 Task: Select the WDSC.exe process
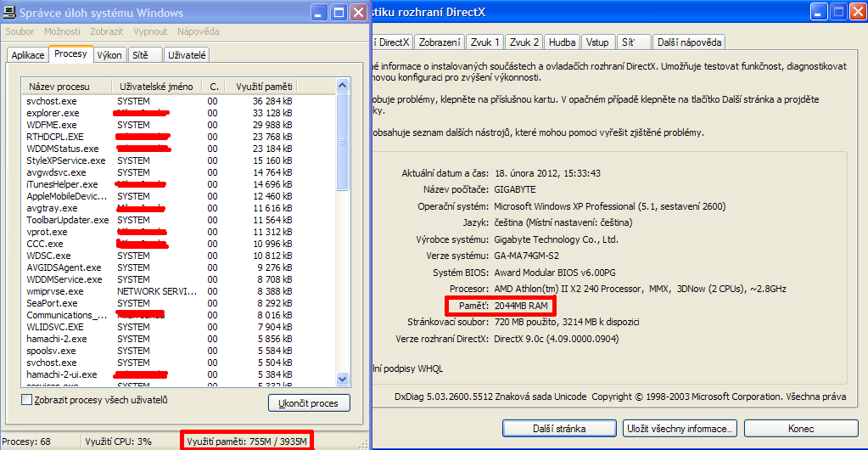coord(178,256)
